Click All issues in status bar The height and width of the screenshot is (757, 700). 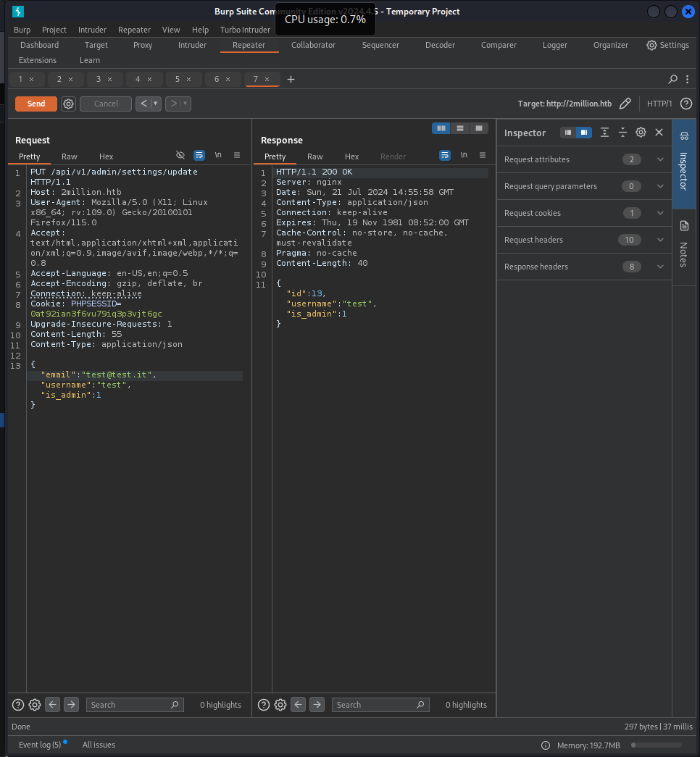(x=99, y=745)
